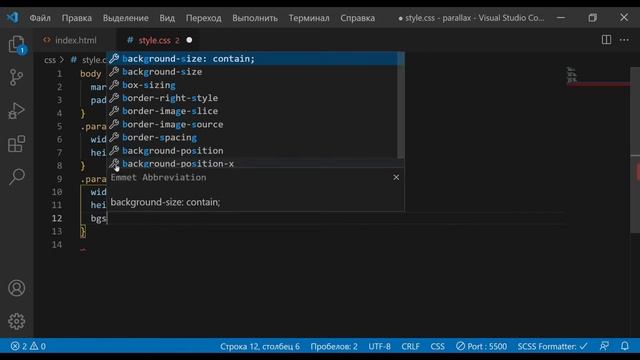Select the background-size suggestion
Viewport: 640px width, 360px height.
252,72
